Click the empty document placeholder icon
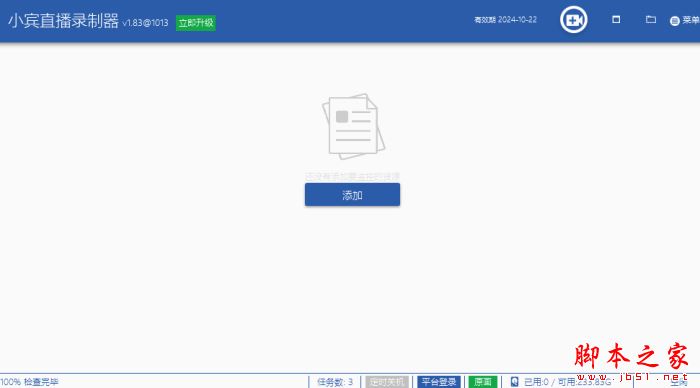700x388 pixels. point(353,126)
